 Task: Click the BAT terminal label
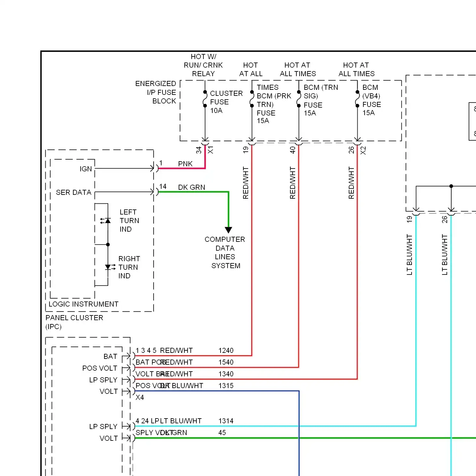[110, 356]
